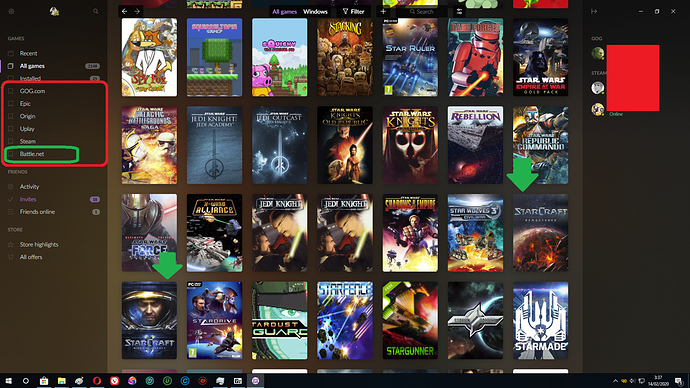
Task: Open the X-Wing Alliance game cover
Action: coord(214,233)
